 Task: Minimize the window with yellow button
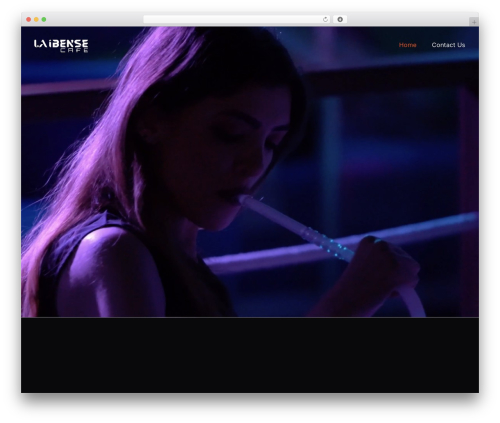tap(36, 20)
